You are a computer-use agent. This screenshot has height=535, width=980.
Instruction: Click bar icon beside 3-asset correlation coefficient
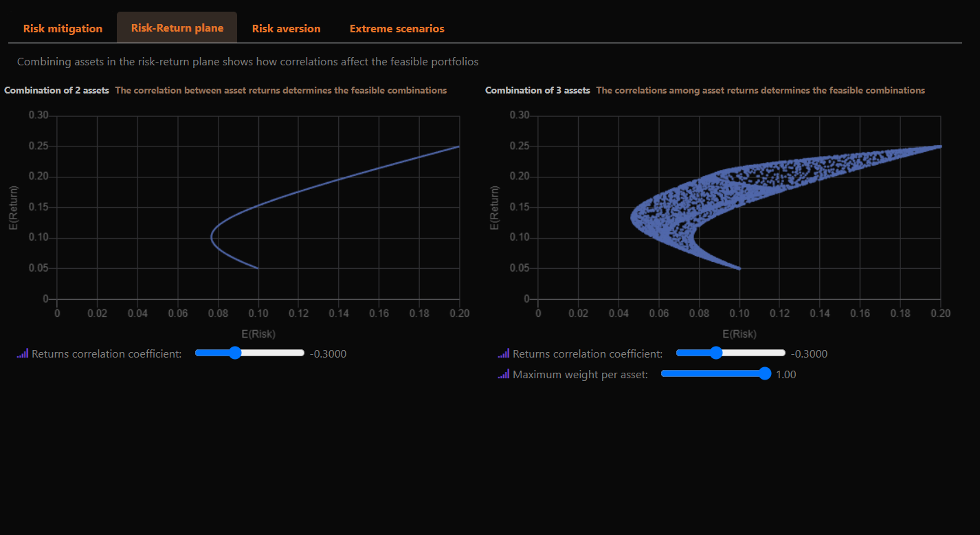504,353
